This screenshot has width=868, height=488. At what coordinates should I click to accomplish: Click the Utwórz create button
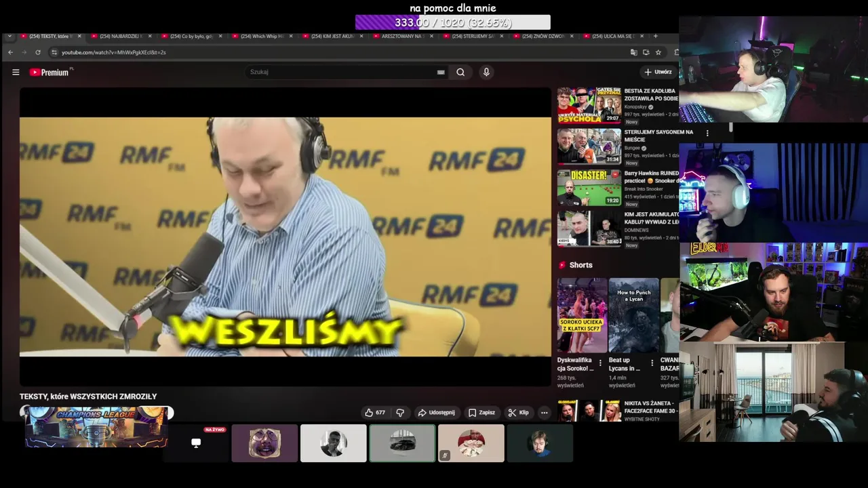pos(658,72)
